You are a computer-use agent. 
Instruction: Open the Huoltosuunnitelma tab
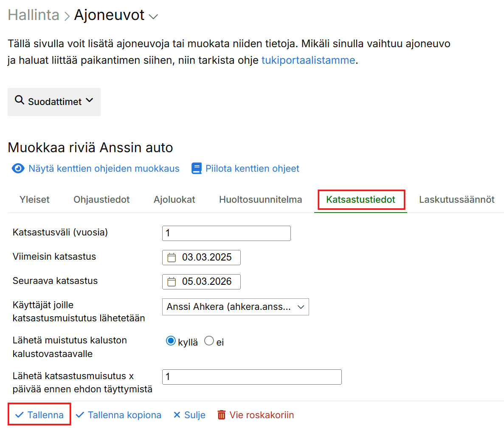260,200
